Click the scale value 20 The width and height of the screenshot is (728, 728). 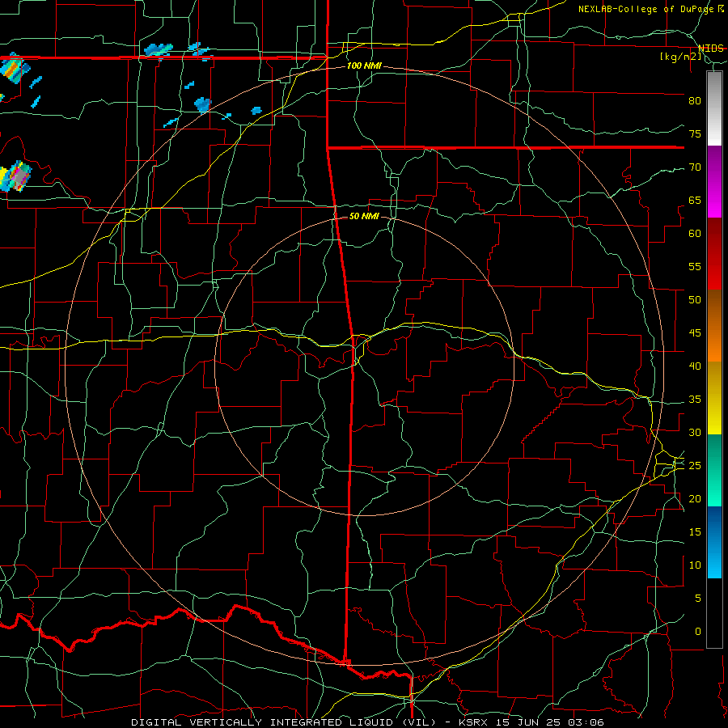[695, 498]
